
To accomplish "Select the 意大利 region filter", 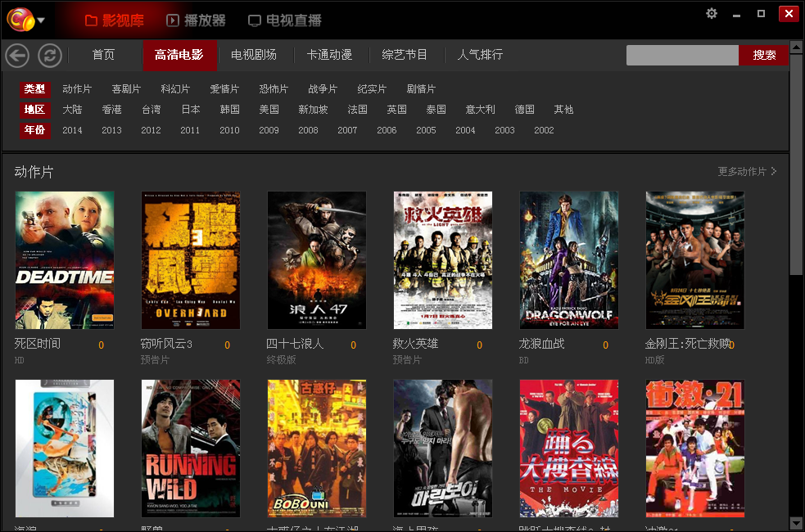I will (x=480, y=110).
